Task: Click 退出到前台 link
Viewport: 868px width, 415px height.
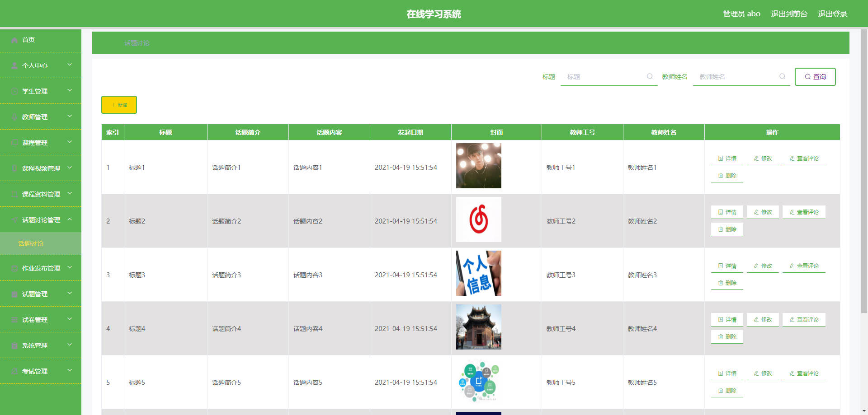Action: click(789, 14)
